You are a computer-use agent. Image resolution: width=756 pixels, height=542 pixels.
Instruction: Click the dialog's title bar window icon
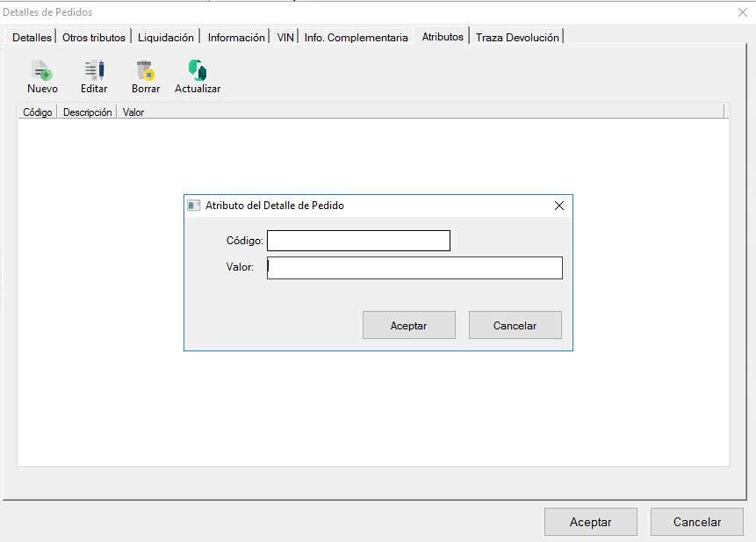194,206
